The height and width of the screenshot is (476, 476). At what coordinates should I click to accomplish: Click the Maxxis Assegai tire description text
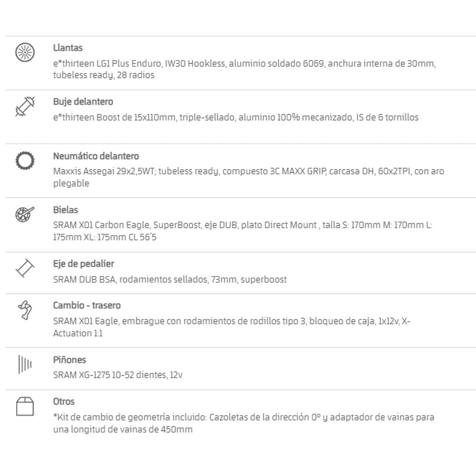tap(248, 177)
